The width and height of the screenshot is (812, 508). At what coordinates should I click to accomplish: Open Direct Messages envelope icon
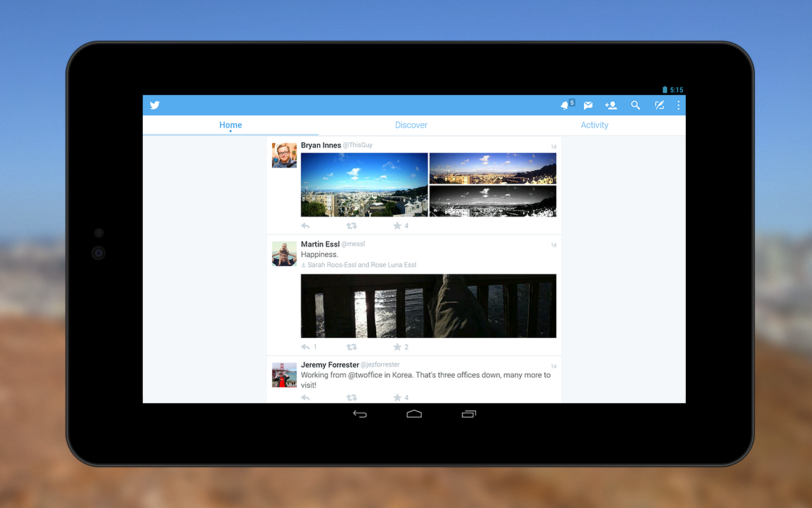(x=587, y=105)
